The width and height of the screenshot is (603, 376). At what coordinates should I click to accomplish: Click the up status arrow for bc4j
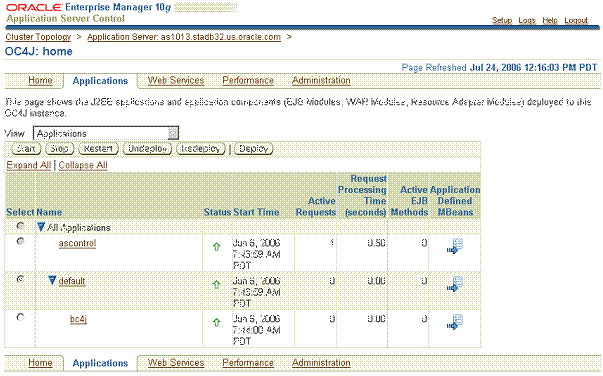(x=217, y=322)
